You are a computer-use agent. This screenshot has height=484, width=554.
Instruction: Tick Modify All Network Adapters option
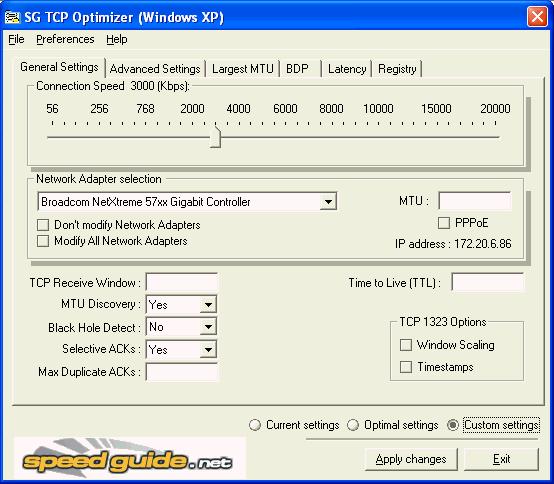tap(43, 241)
